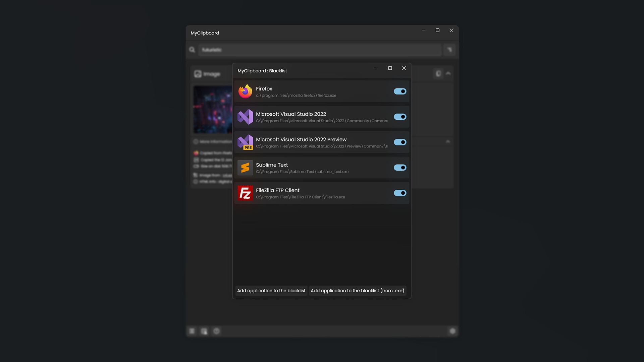Click the Visual Studio 2022 Preview icon
The image size is (644, 362).
(x=245, y=142)
